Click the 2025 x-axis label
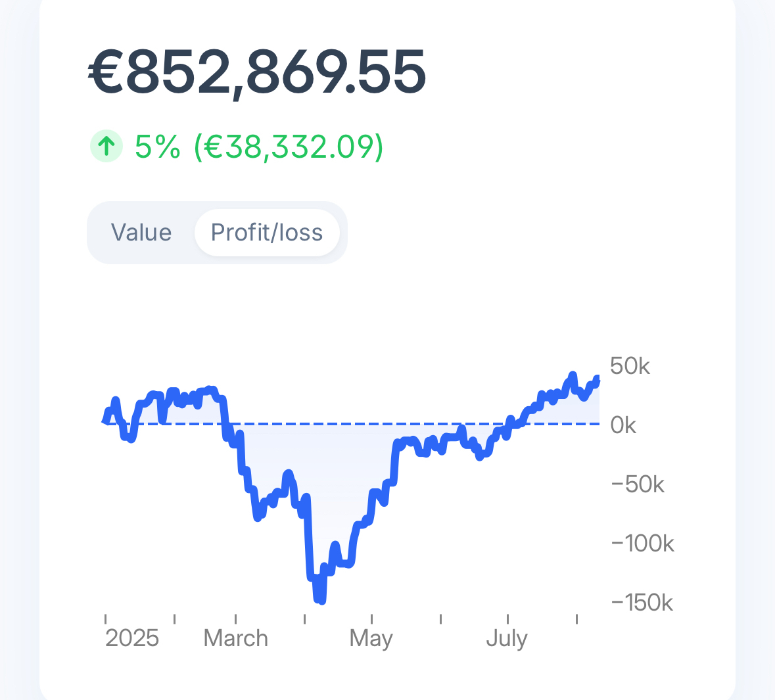Viewport: 775px width, 700px height. 132,638
